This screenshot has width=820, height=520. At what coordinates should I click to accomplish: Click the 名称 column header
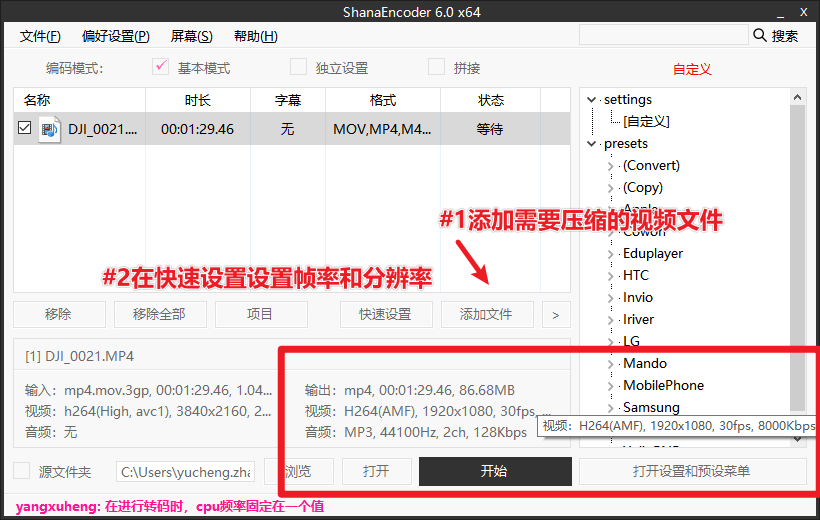(79, 100)
